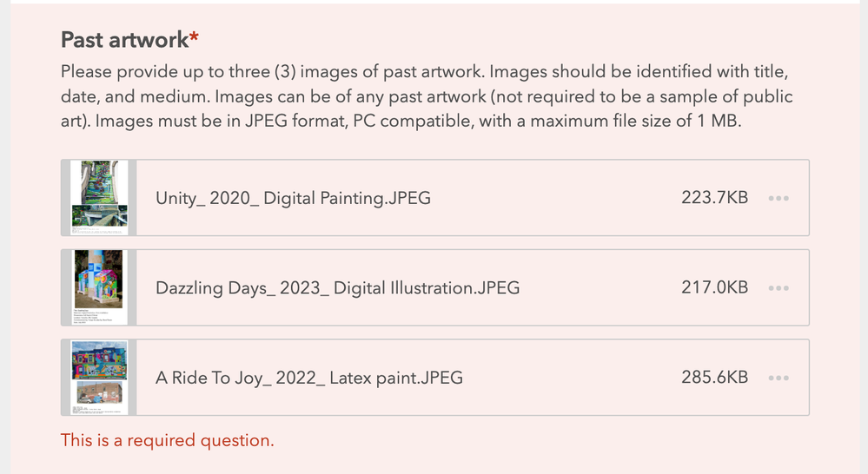
Task: Click empty space in the Unity file row
Action: pyautogui.click(x=556, y=198)
